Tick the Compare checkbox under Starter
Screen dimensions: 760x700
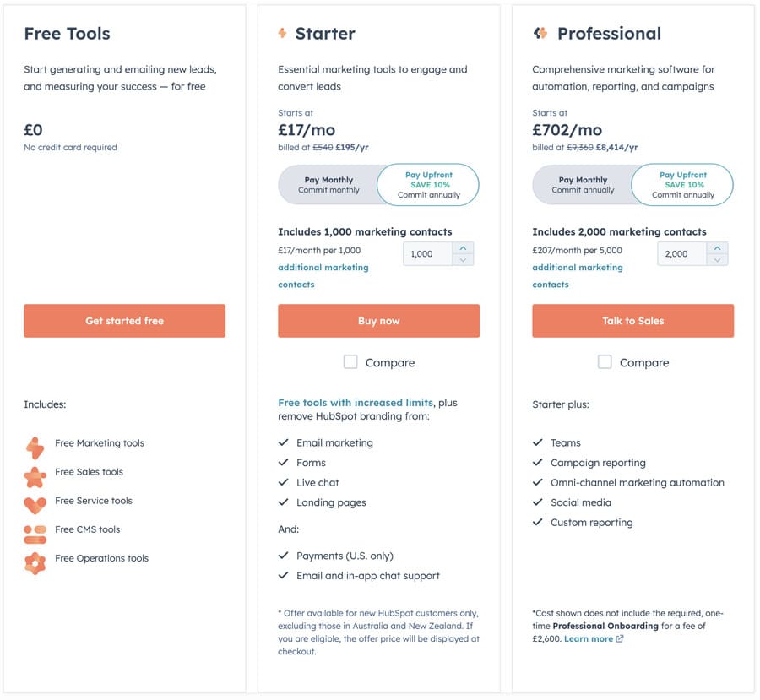tap(350, 362)
